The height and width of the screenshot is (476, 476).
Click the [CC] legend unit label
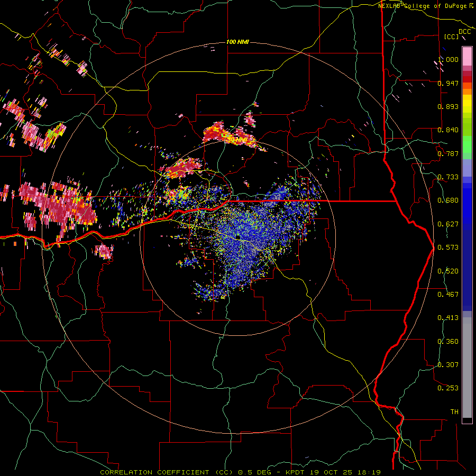pyautogui.click(x=451, y=36)
